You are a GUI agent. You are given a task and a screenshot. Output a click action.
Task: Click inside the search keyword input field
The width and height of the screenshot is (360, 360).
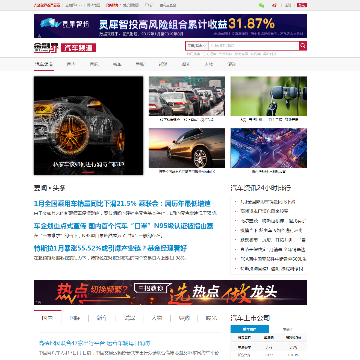253,46
